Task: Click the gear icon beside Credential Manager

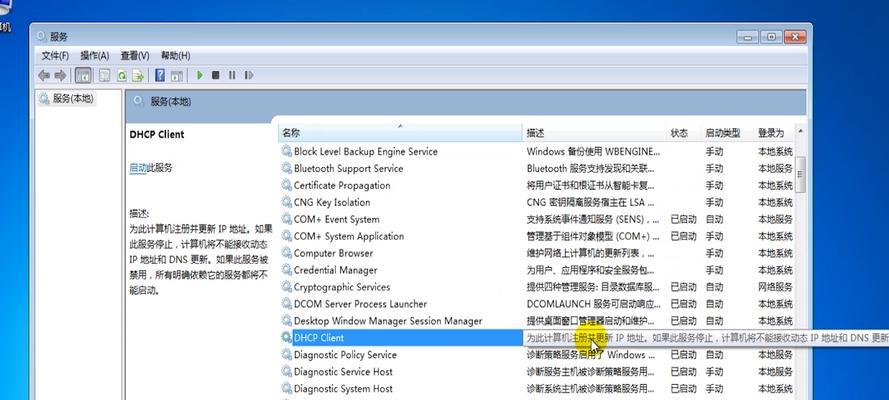Action: [x=287, y=270]
